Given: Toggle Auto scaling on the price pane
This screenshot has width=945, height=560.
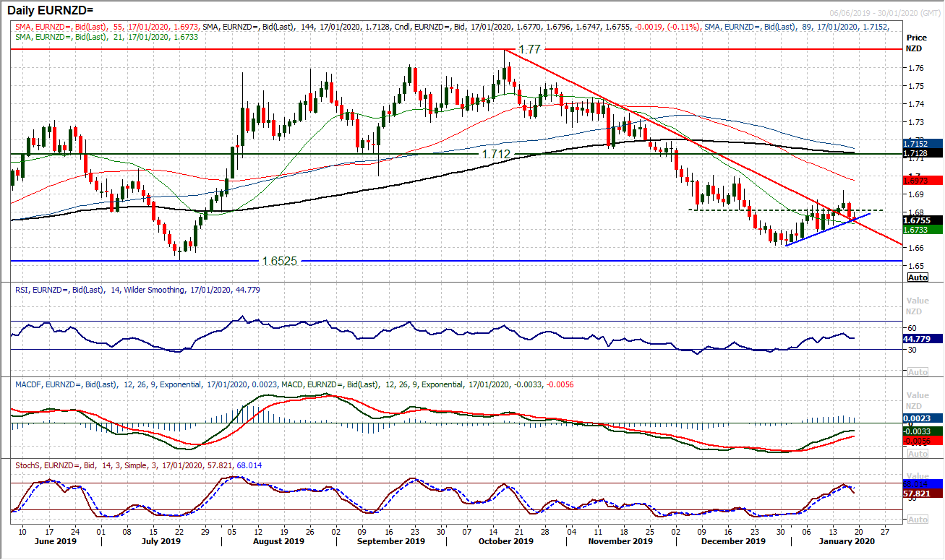Looking at the screenshot, I should pos(918,277).
